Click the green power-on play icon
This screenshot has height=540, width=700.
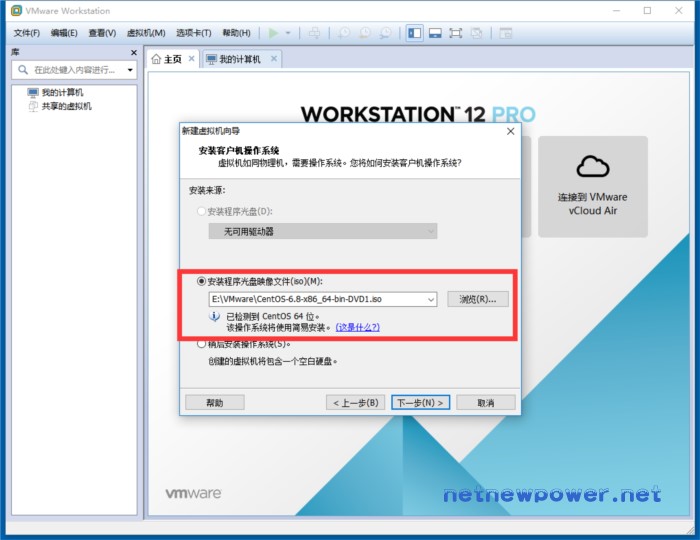pyautogui.click(x=273, y=33)
